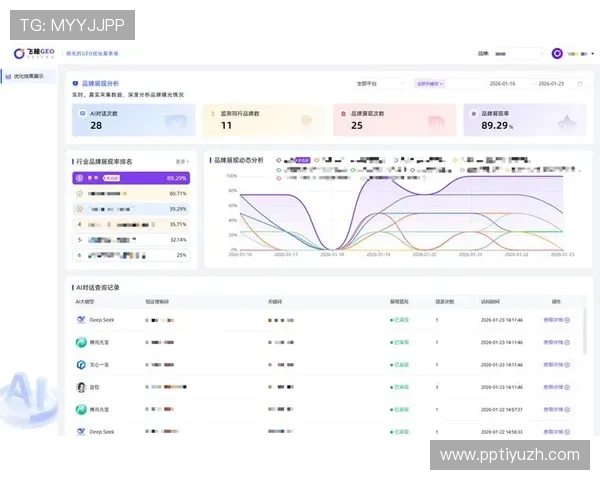Click the 文心一言 model icon
Image resolution: width=600 pixels, height=480 pixels.
click(x=81, y=364)
